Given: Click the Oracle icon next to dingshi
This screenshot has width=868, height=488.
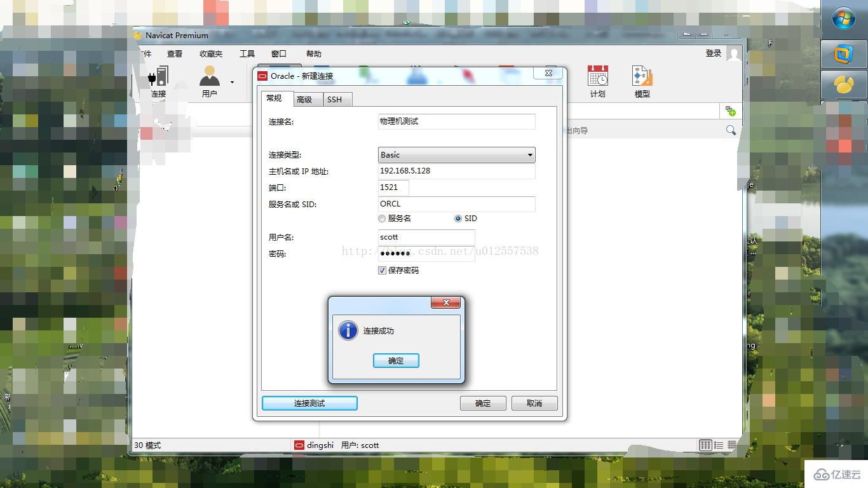Looking at the screenshot, I should tap(299, 445).
